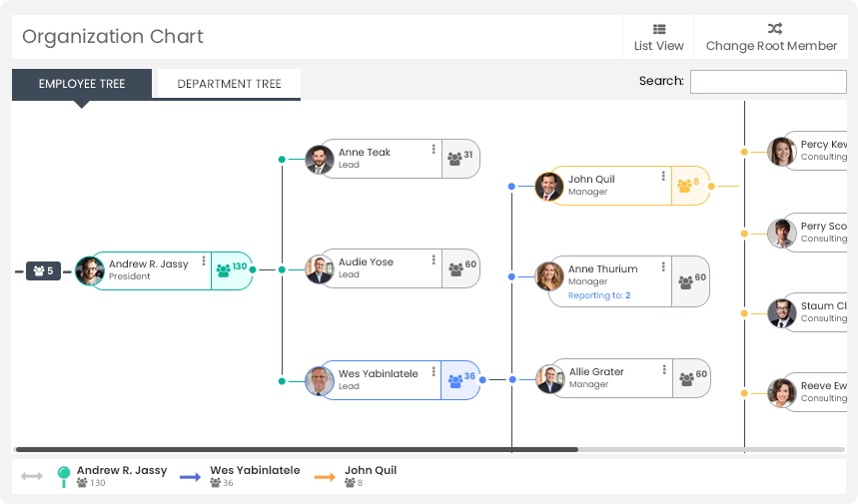Viewport: 858px width, 504px height.
Task: Open Audie Yose's three-dot options menu
Action: [x=433, y=259]
